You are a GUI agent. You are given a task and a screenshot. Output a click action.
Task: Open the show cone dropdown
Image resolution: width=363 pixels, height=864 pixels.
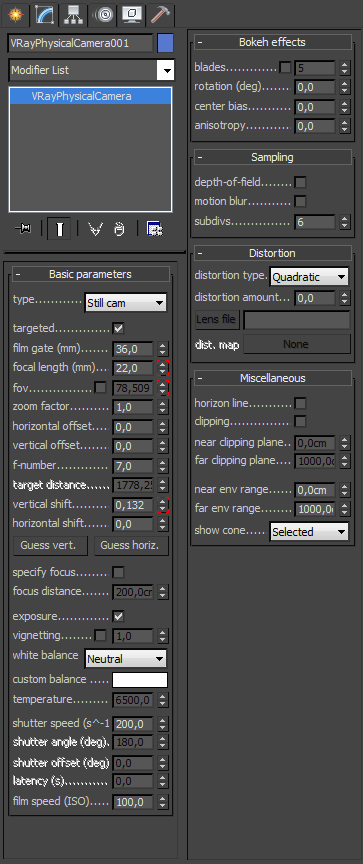point(309,532)
